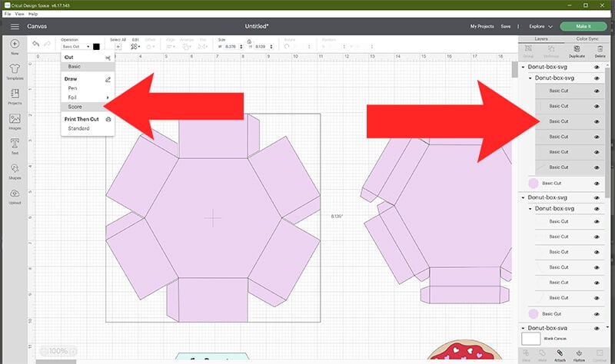This screenshot has width=615, height=364.
Task: Click the Align tool in toolbar
Action: (171, 46)
